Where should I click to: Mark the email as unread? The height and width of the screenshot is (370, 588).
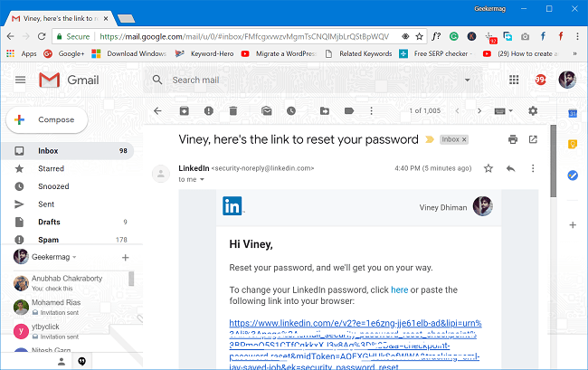[x=267, y=111]
